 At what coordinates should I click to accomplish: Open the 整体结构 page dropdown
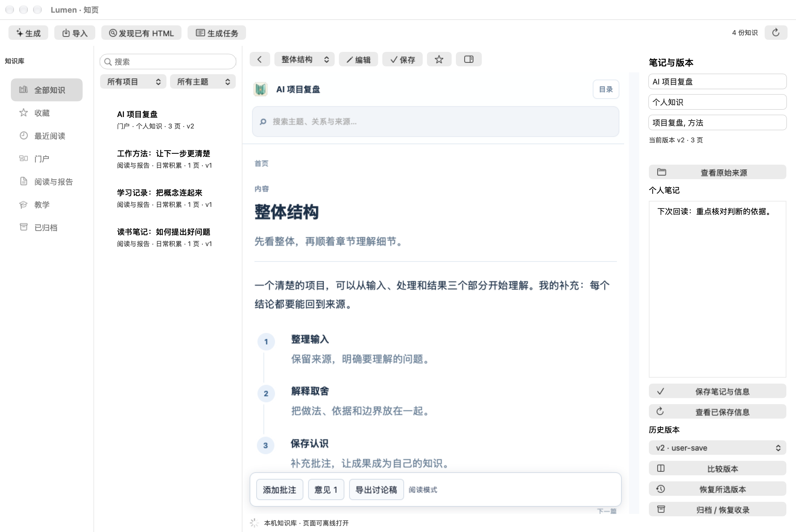[304, 59]
